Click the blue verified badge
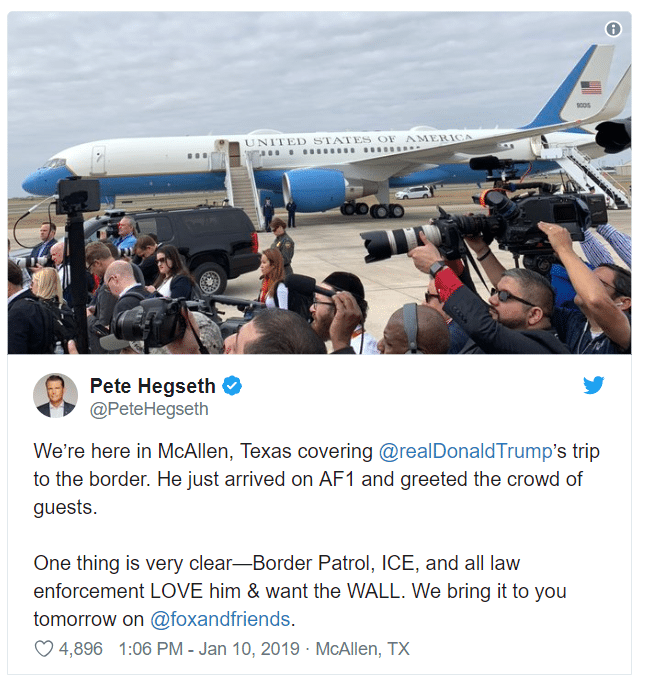The image size is (649, 675). (232, 385)
